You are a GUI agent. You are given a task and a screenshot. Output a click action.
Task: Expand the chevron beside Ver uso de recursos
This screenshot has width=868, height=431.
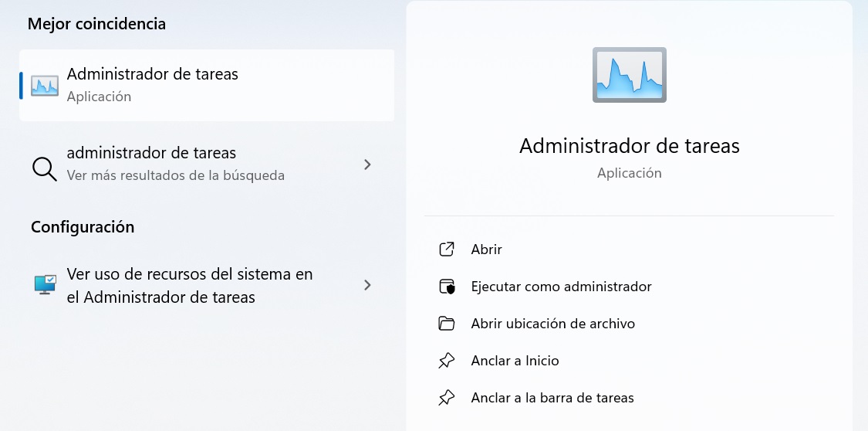pyautogui.click(x=367, y=285)
